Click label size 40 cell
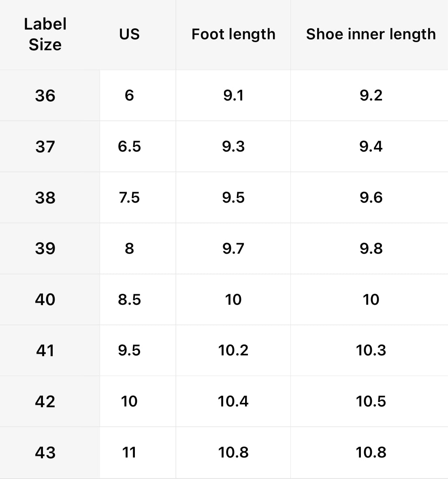 tap(45, 299)
